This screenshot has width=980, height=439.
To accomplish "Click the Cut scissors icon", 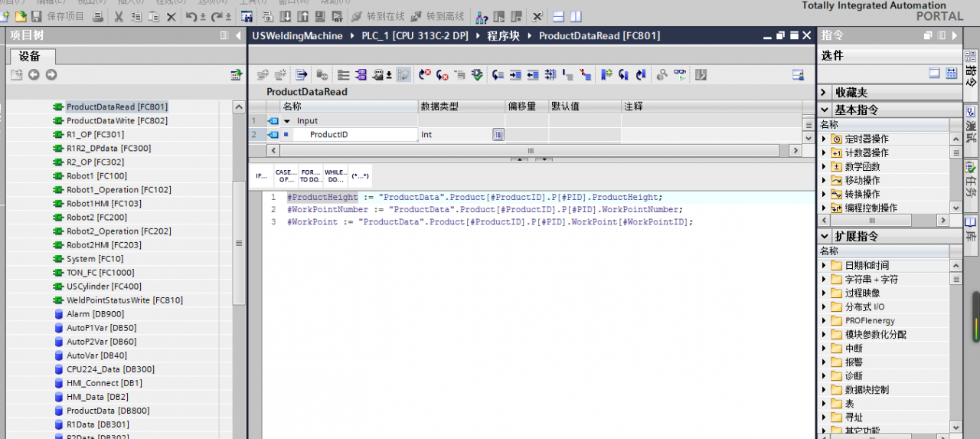I will (x=119, y=16).
